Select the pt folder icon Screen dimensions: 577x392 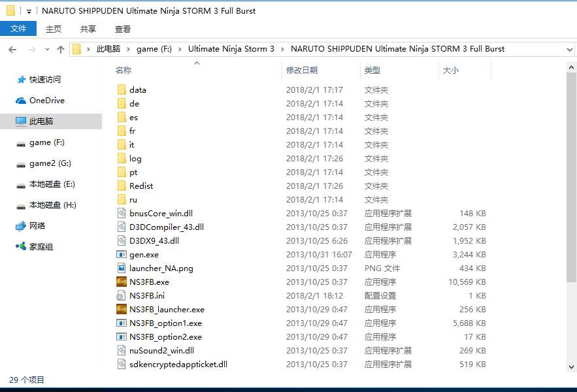(x=122, y=172)
